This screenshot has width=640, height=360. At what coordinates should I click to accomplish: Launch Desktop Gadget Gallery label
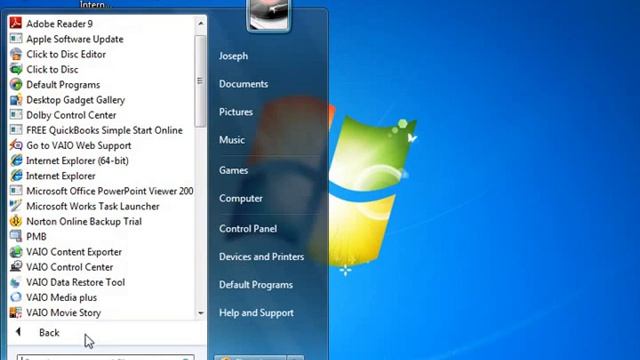point(76,100)
